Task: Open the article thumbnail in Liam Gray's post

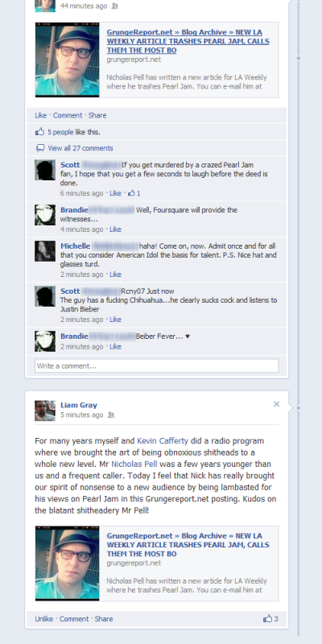Action: 67,563
